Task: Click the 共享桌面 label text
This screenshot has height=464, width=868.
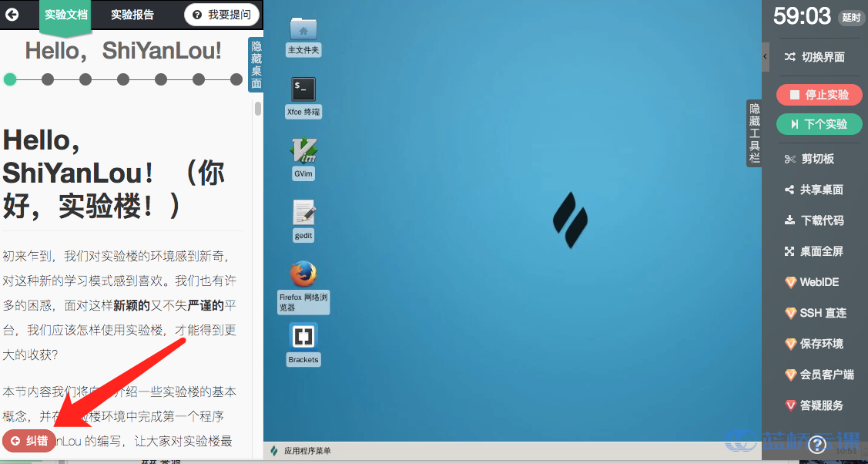Action: tap(822, 190)
